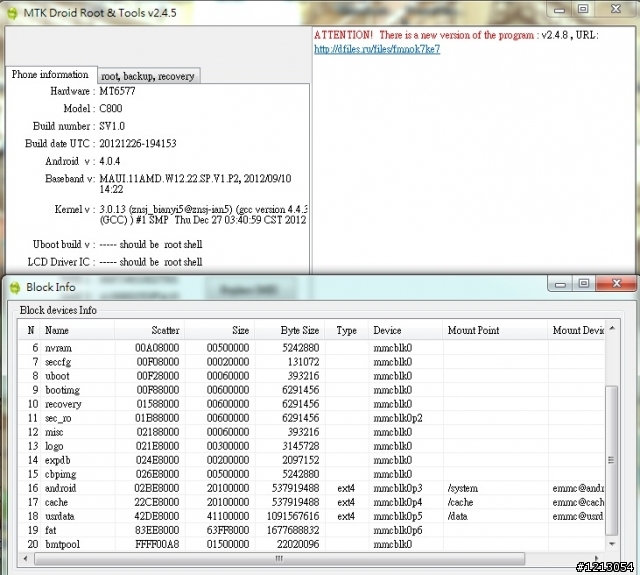
Task: Select the recovery row
Action: (311, 404)
